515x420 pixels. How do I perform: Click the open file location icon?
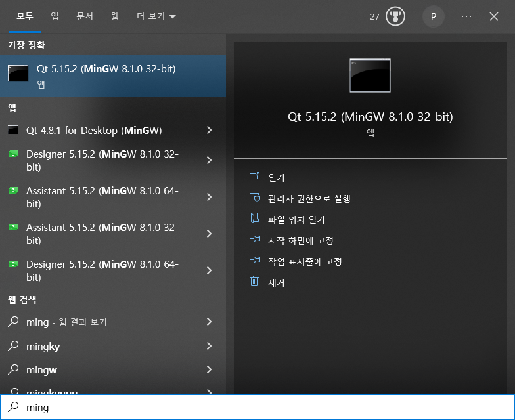[x=255, y=218]
